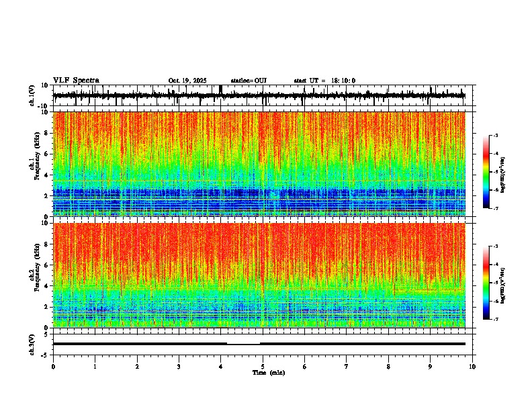Click the time axis tick label "7"
The width and height of the screenshot is (532, 411).
click(347, 367)
